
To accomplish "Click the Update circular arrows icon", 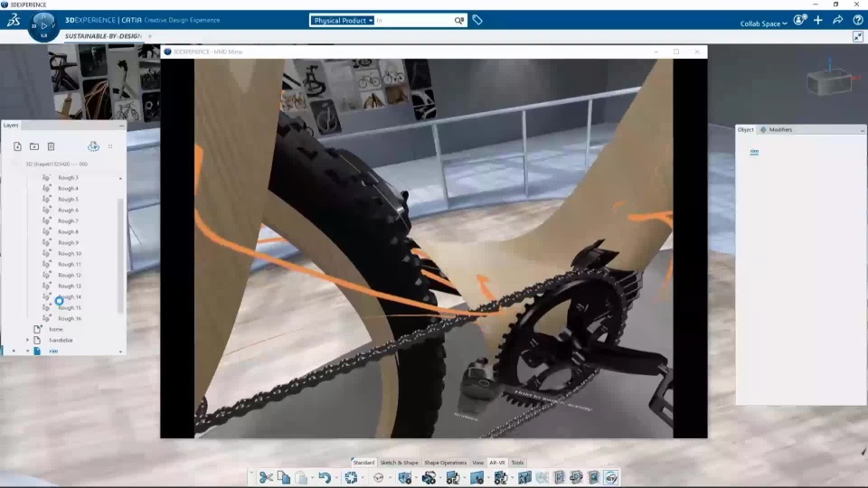I will [351, 477].
